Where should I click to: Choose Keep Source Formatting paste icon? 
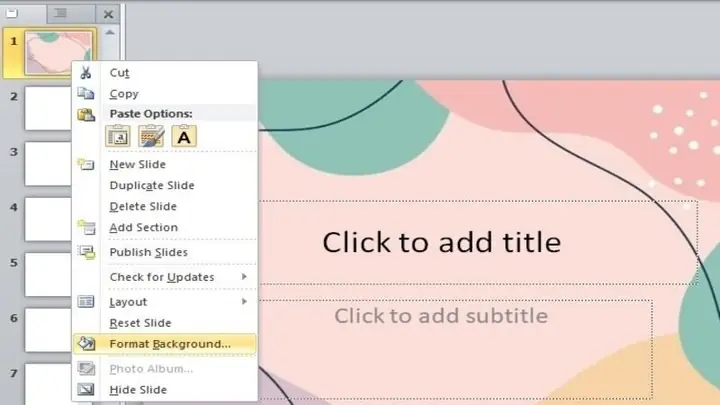coord(151,136)
